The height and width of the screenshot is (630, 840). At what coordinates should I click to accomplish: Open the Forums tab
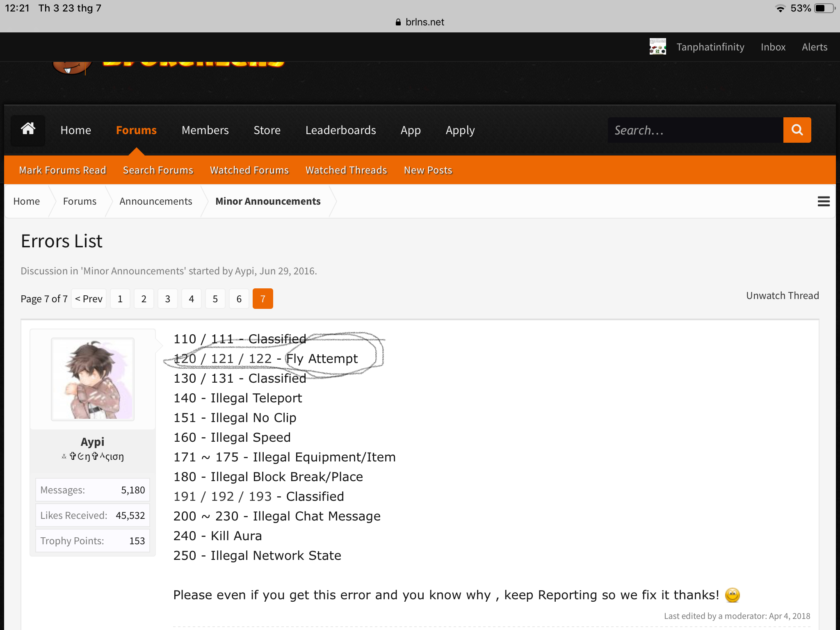(x=136, y=130)
